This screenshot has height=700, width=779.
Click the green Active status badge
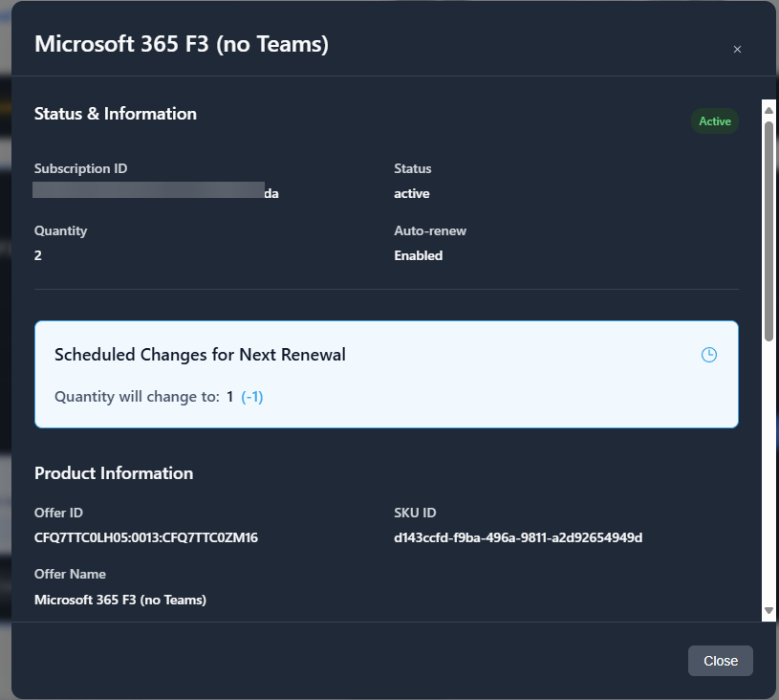pyautogui.click(x=715, y=121)
